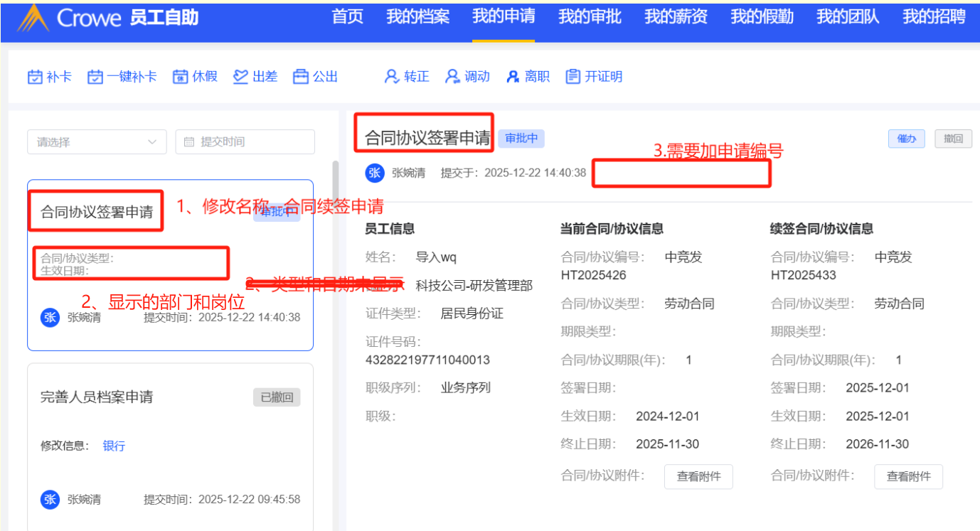The image size is (980, 531).
Task: Open 我的假勤 navigation tab
Action: click(x=762, y=17)
